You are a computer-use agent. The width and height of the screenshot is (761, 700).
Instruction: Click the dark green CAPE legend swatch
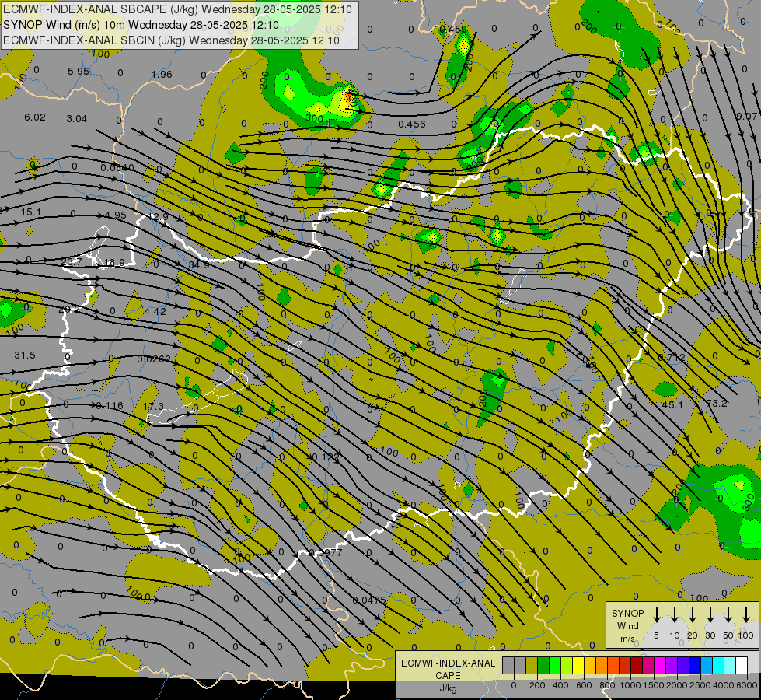(x=543, y=666)
